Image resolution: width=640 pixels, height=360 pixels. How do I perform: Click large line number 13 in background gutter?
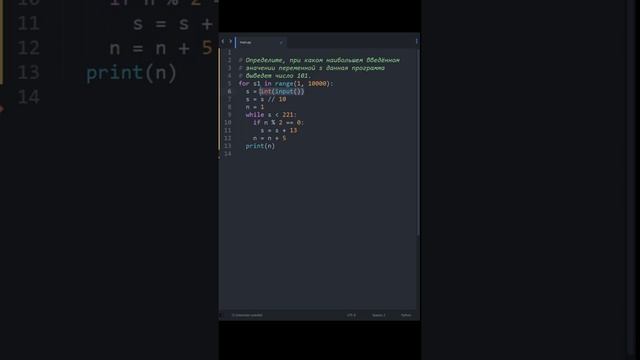[29, 73]
